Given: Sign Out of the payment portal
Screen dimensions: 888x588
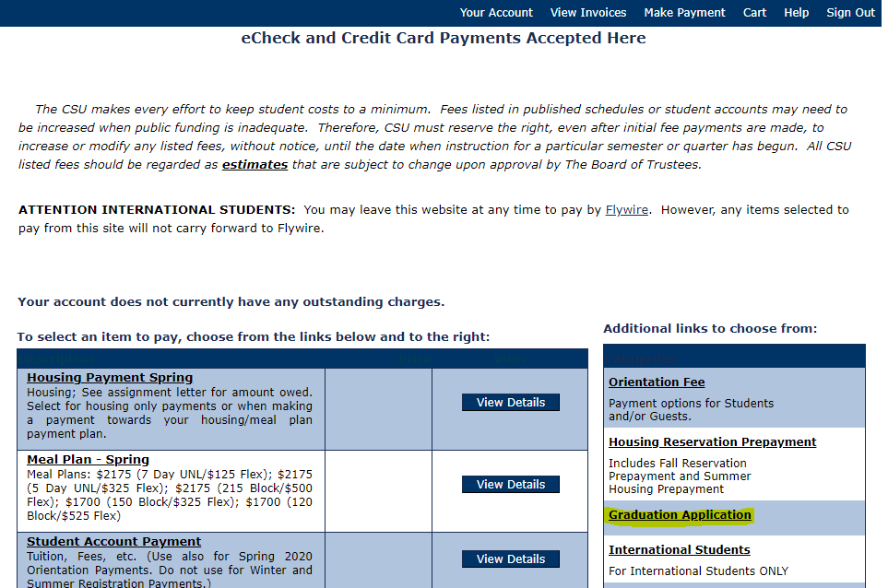Looking at the screenshot, I should [849, 12].
